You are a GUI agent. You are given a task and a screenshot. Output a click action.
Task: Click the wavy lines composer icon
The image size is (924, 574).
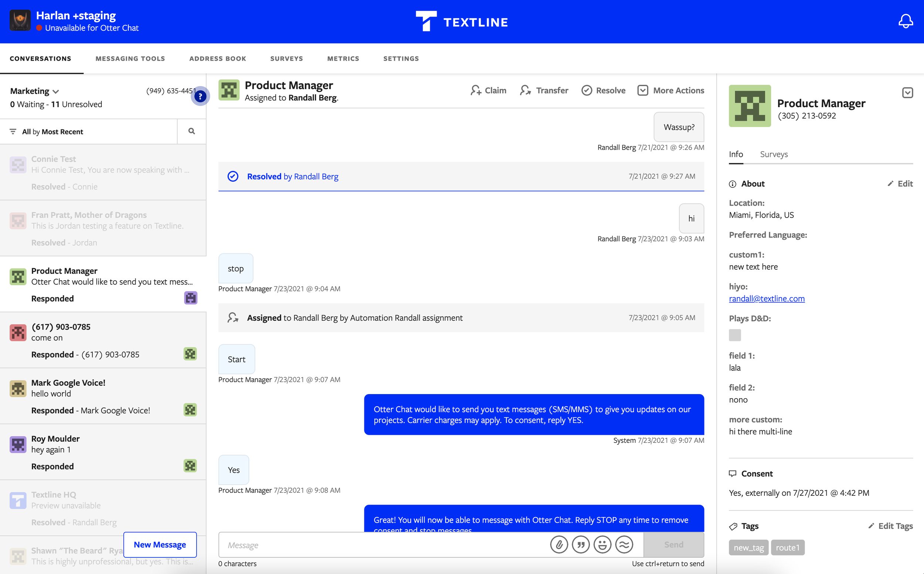coord(624,545)
